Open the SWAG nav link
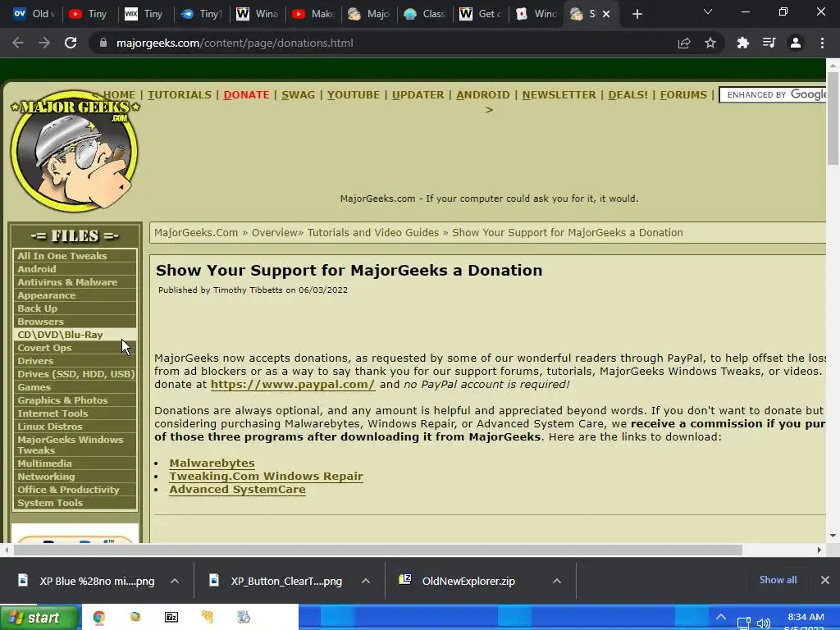The image size is (840, 630). [x=298, y=95]
